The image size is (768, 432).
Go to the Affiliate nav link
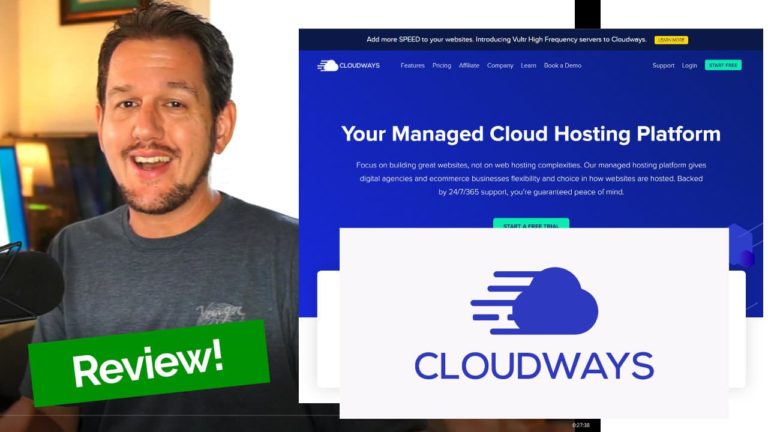tap(469, 65)
